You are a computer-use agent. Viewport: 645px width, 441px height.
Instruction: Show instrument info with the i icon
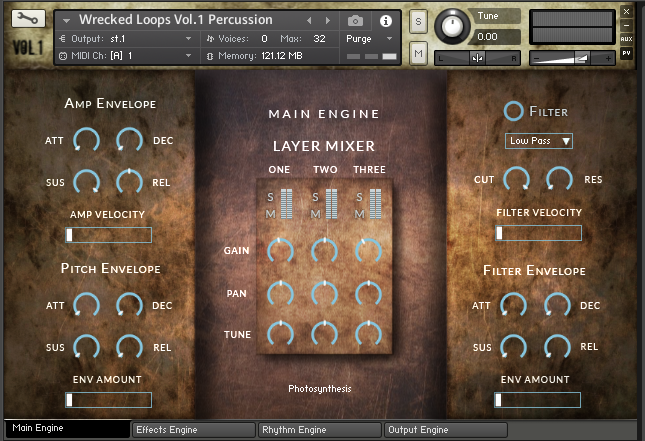click(385, 21)
